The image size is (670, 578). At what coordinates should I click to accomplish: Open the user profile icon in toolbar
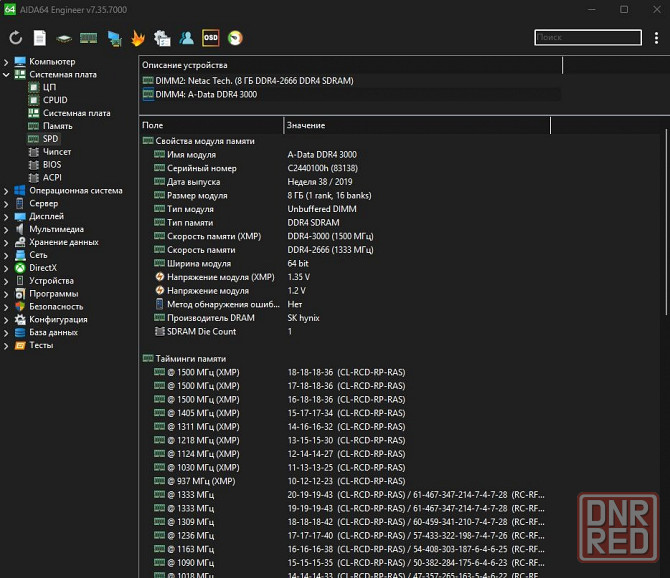pyautogui.click(x=187, y=39)
